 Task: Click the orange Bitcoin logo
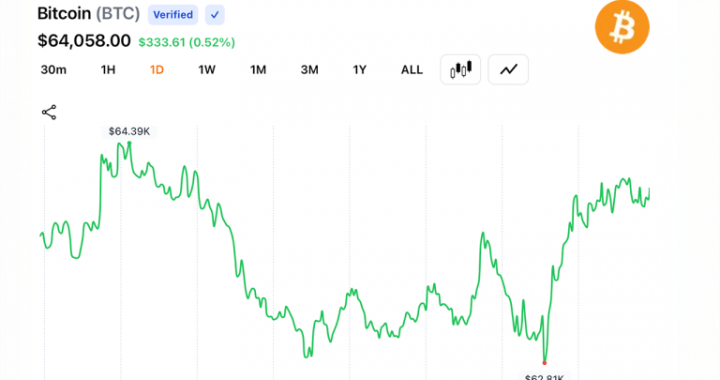[622, 27]
